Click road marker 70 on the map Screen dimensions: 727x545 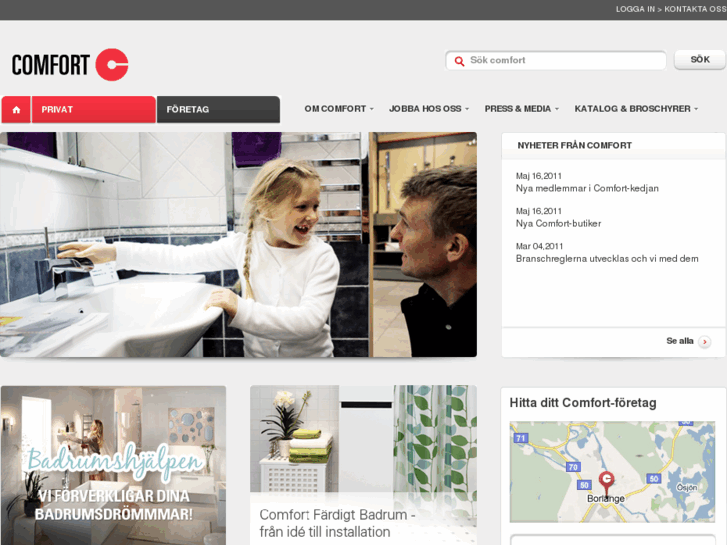(573, 467)
